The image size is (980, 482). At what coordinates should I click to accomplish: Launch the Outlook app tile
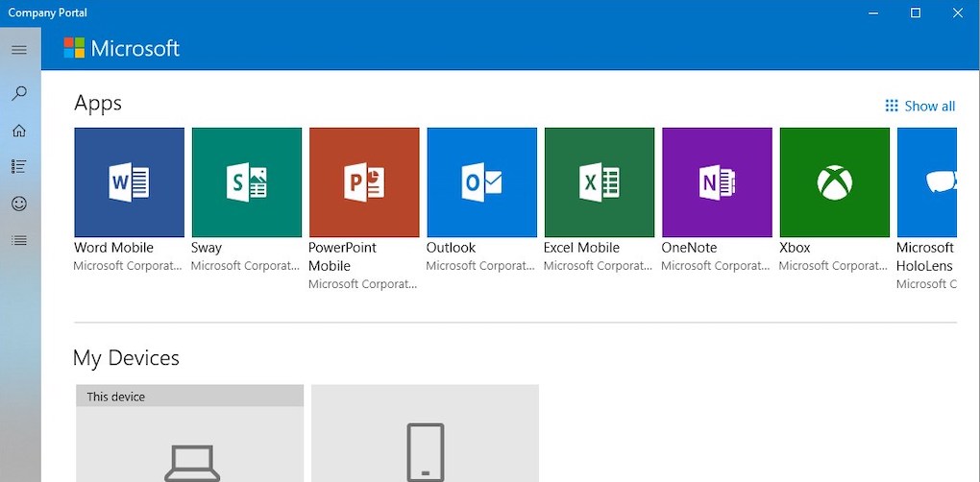(x=481, y=182)
